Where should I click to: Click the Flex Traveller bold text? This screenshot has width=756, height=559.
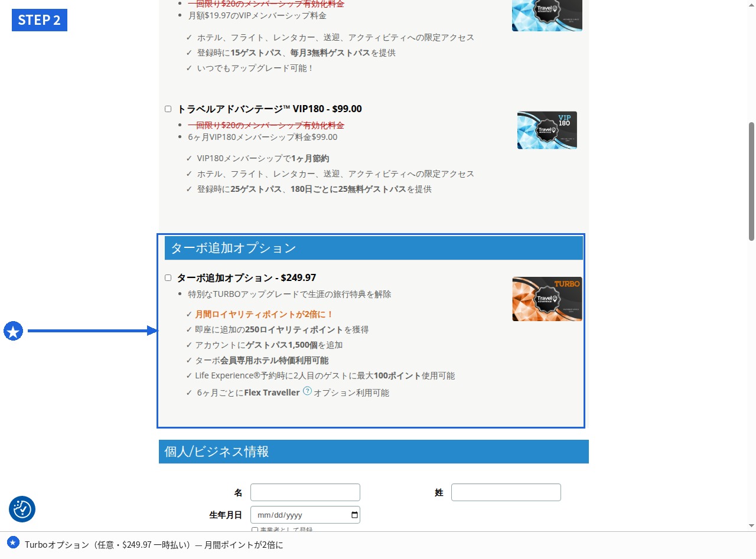pos(272,393)
